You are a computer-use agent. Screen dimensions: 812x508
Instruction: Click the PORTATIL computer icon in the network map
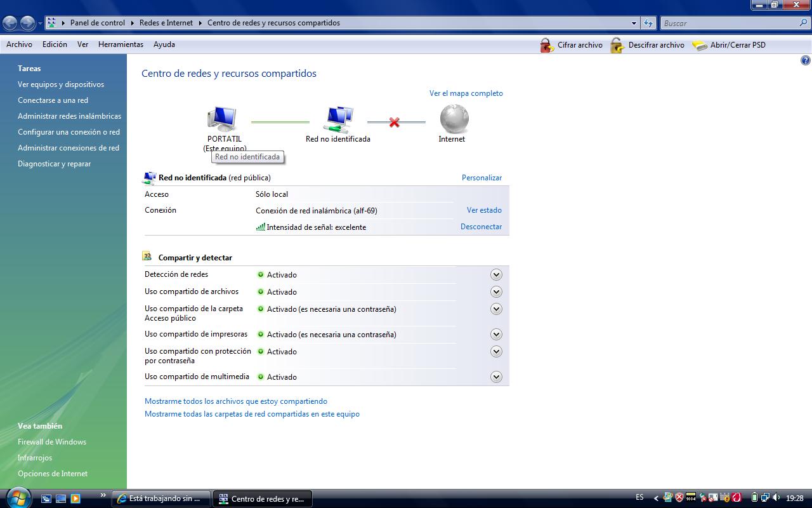pyautogui.click(x=222, y=119)
